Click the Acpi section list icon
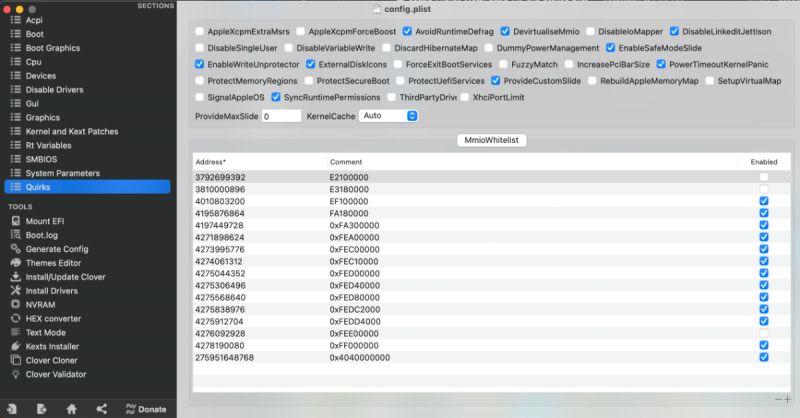 pyautogui.click(x=16, y=20)
